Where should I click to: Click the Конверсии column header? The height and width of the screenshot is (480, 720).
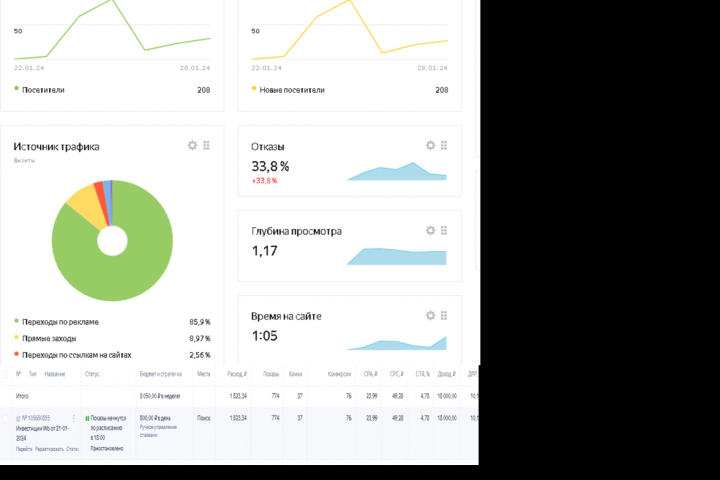[x=339, y=374]
